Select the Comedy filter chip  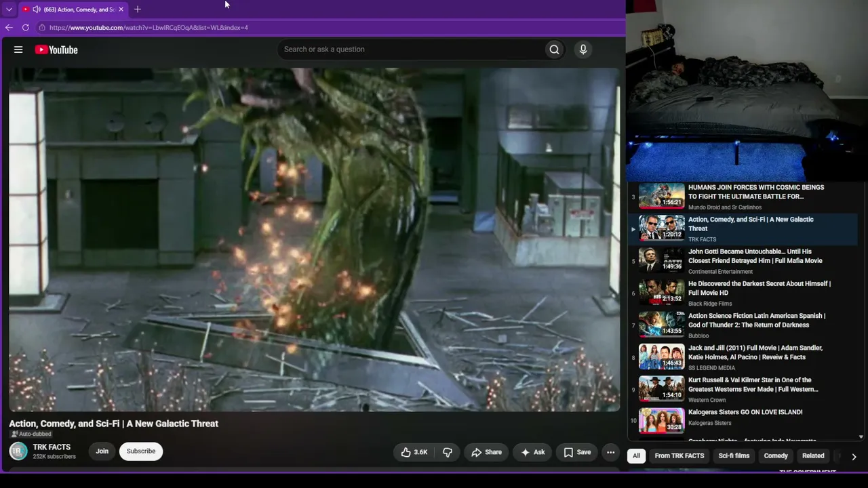click(776, 456)
